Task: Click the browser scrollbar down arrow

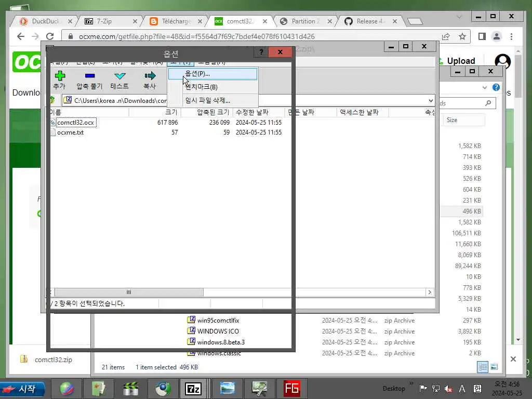Action: (518, 340)
